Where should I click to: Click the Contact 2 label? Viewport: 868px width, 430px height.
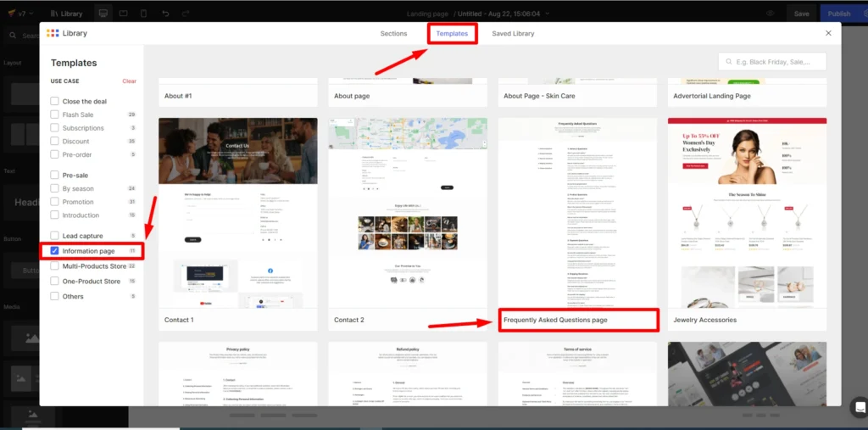348,321
